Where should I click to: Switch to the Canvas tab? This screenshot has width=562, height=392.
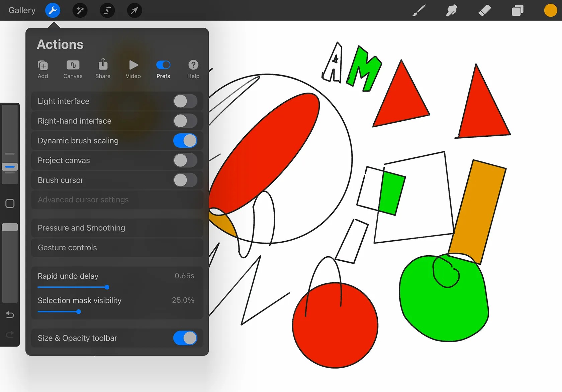tap(73, 69)
